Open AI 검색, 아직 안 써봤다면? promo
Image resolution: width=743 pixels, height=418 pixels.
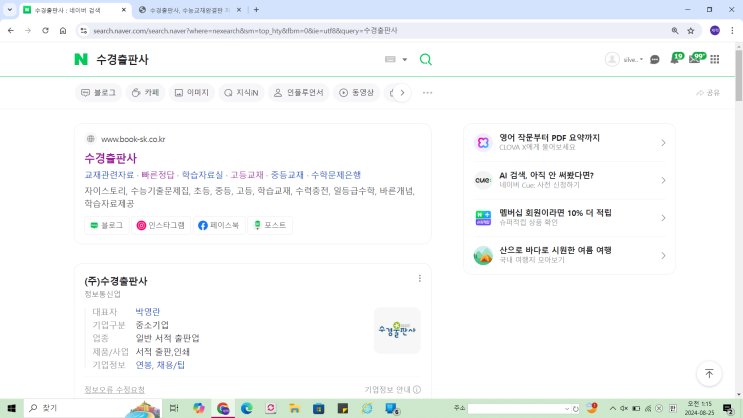point(570,180)
